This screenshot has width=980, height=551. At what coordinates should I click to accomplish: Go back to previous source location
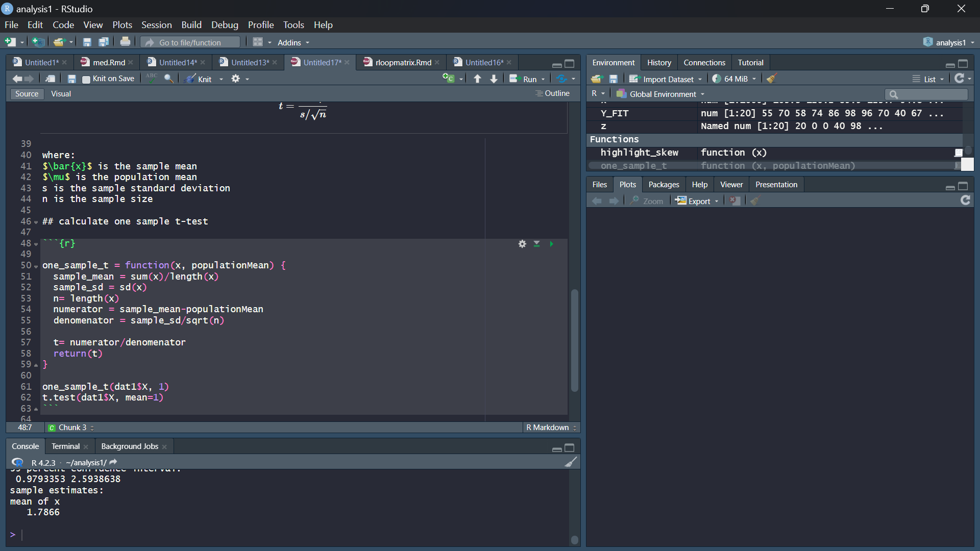(x=17, y=79)
